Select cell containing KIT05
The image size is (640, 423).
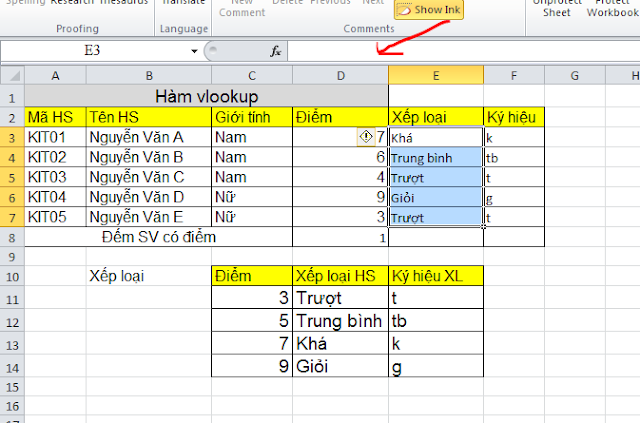56,217
